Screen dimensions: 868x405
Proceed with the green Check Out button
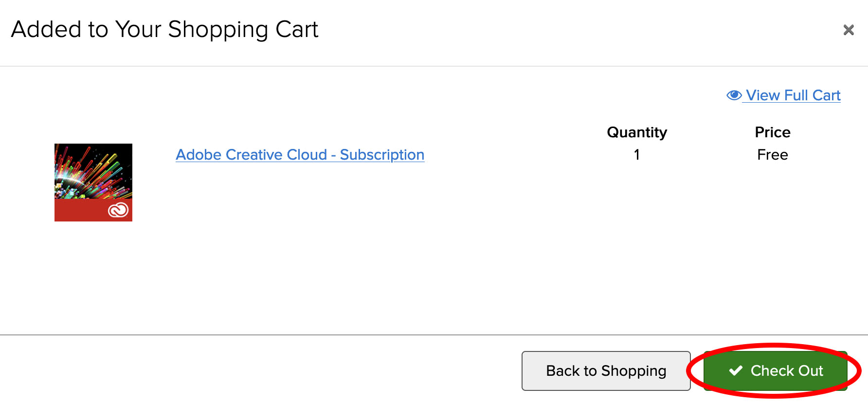(x=776, y=371)
